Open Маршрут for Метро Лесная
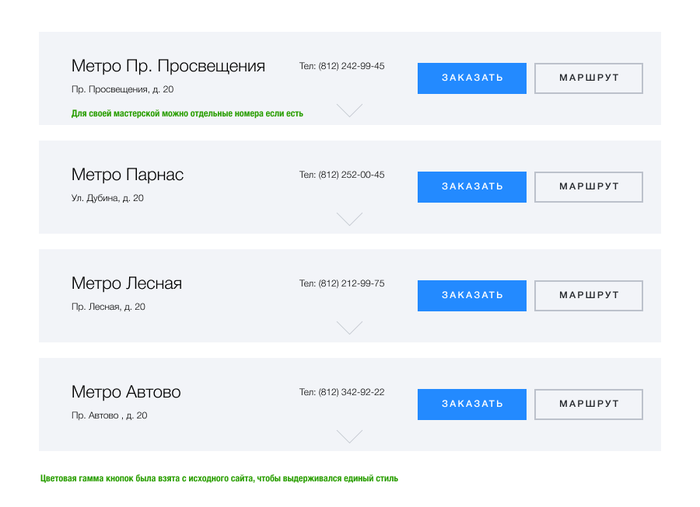Screen dimensions: 700x507 pyautogui.click(x=588, y=295)
